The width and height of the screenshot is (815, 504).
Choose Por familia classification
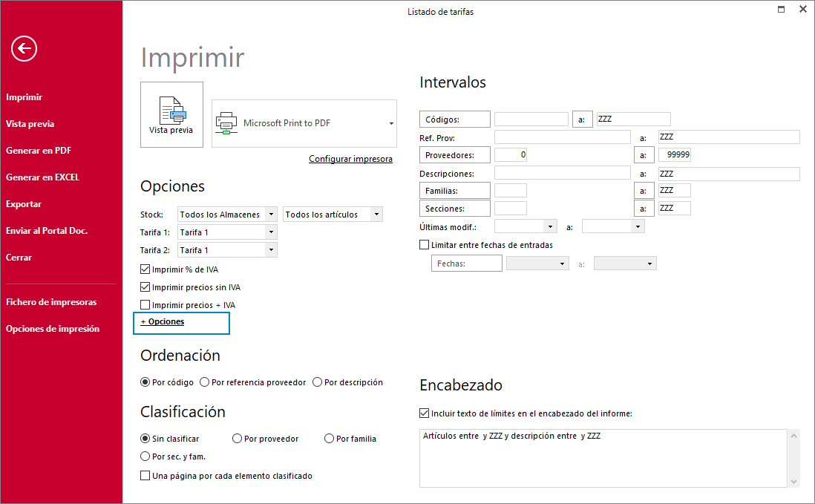pyautogui.click(x=329, y=439)
